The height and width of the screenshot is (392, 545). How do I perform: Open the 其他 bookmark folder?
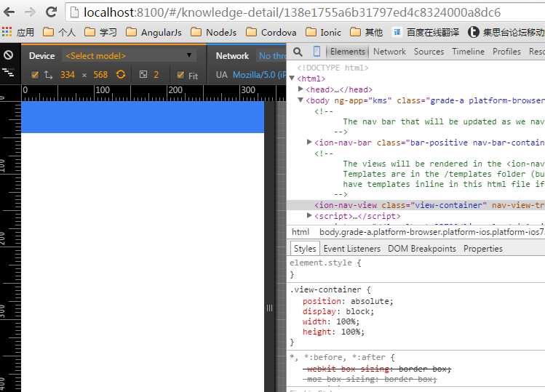pyautogui.click(x=366, y=32)
